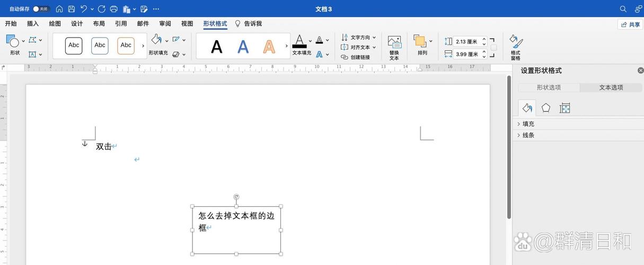This screenshot has height=265, width=644.
Task: Open the 开始 tab
Action: (x=11, y=24)
